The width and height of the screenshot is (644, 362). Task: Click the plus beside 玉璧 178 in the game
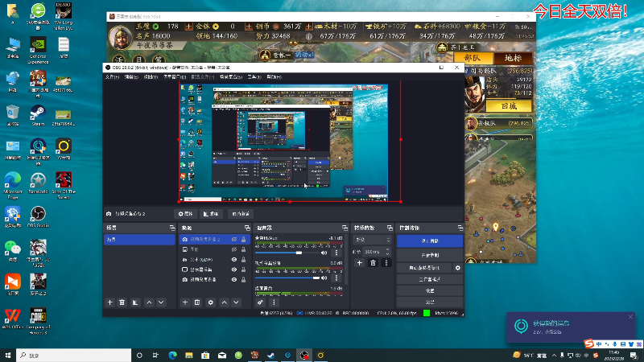click(188, 27)
